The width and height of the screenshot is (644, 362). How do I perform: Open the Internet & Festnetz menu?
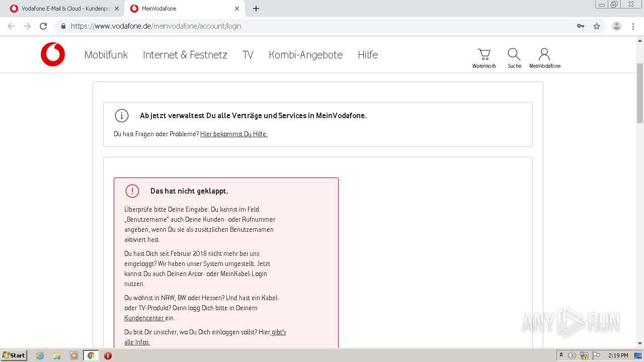pos(185,55)
